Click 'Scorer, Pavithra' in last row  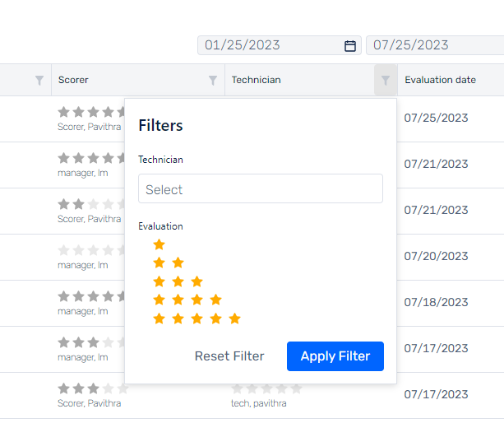90,403
